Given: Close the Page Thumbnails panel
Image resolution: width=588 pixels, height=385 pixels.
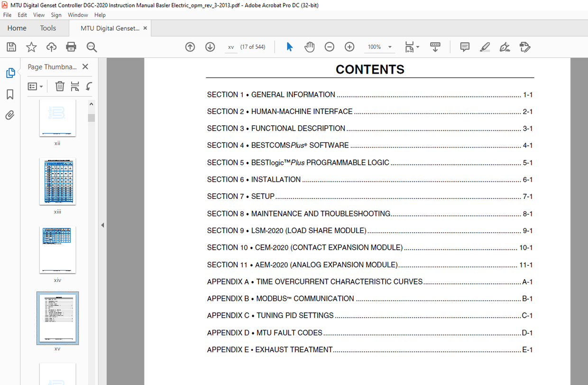Looking at the screenshot, I should (x=85, y=67).
